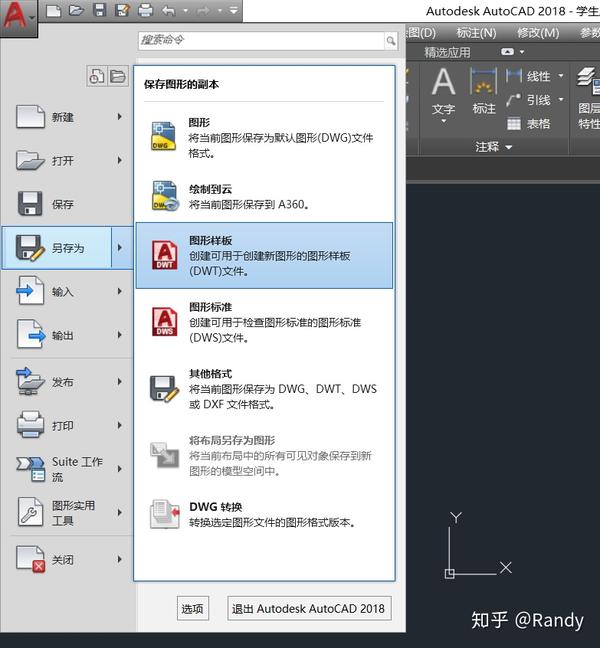This screenshot has width=600, height=648.
Task: Click the 线性 linear dimension icon
Action: (514, 76)
